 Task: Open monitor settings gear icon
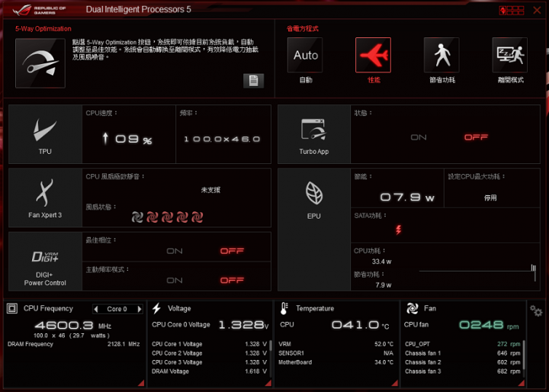click(x=536, y=310)
